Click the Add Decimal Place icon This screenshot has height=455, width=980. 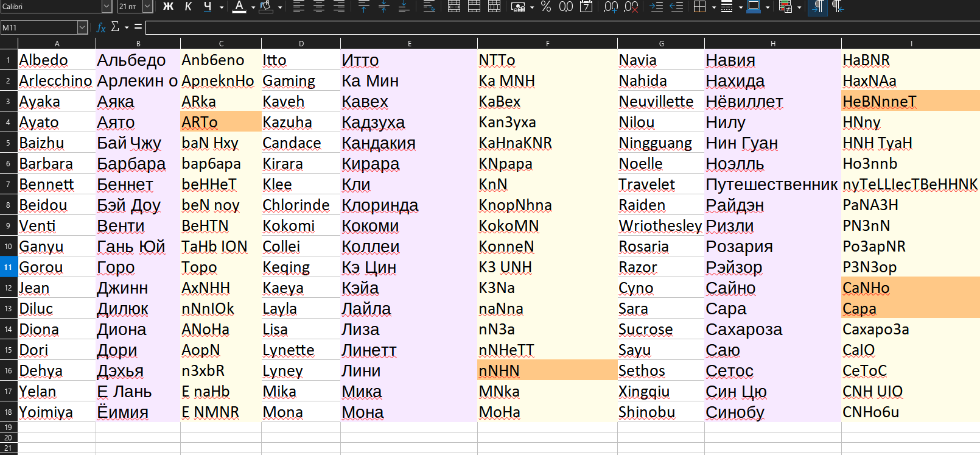pos(611,7)
